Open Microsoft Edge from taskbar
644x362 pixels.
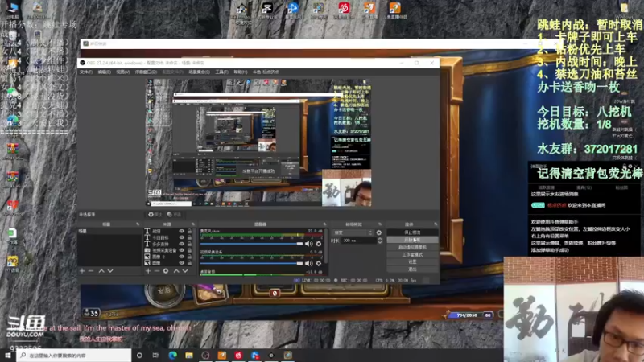tap(172, 355)
